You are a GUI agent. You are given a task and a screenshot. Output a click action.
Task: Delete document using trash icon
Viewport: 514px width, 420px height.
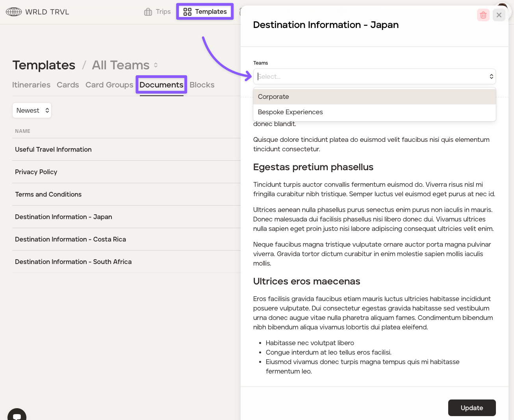(x=483, y=15)
